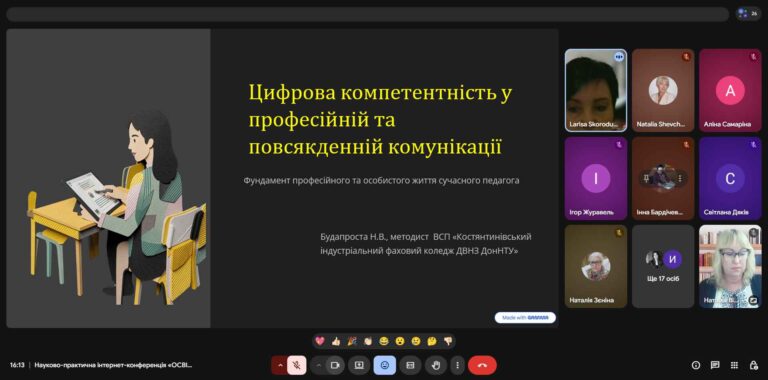Toggle the camera on or off
Screen dimensions: 768x380
coord(336,365)
